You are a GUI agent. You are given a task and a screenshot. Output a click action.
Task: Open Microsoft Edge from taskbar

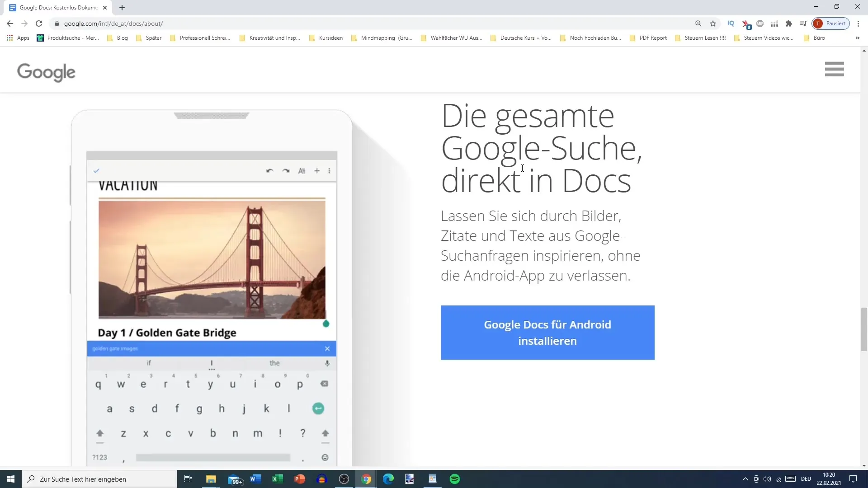point(388,479)
